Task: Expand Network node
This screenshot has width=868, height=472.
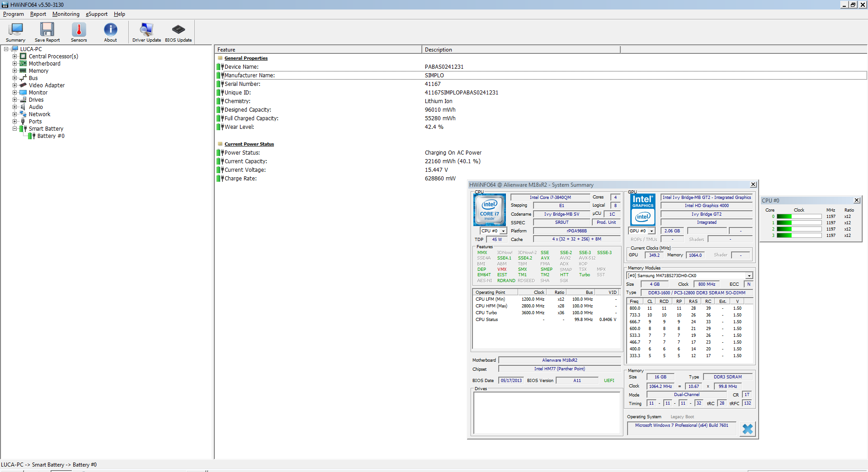Action: (14, 114)
